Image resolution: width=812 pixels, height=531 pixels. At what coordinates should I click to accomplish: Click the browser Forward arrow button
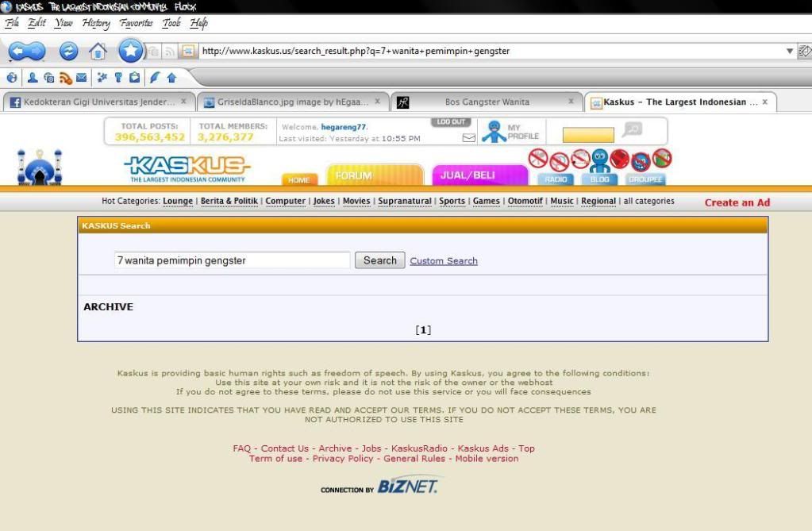pos(37,52)
